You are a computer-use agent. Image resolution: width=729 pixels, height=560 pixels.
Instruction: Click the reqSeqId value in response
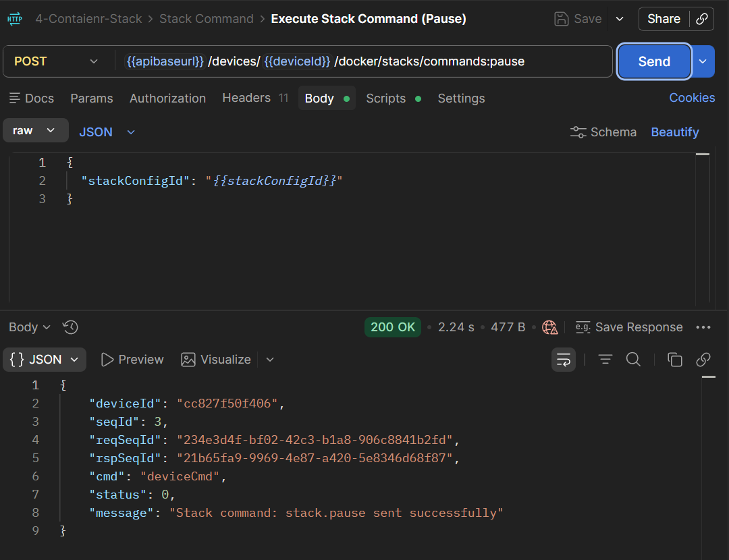click(315, 440)
